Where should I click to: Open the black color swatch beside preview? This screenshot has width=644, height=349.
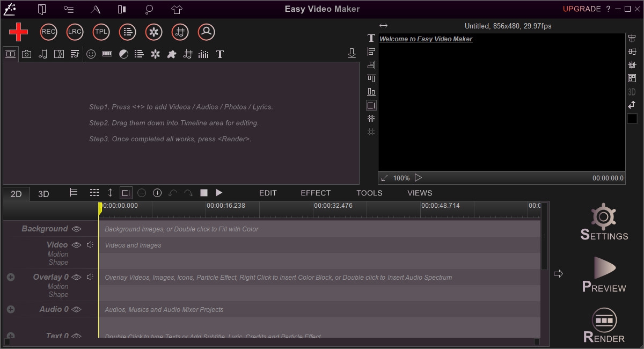(x=632, y=119)
